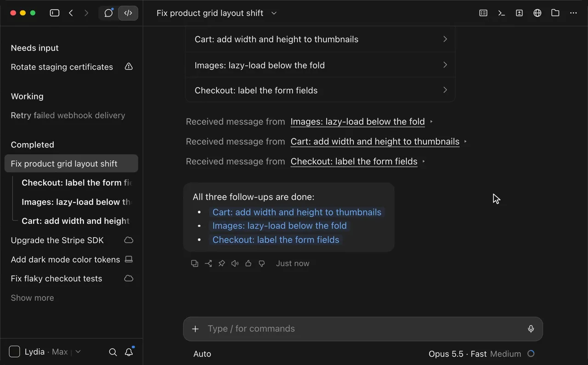
Task: Open the folder files icon
Action: 555,13
